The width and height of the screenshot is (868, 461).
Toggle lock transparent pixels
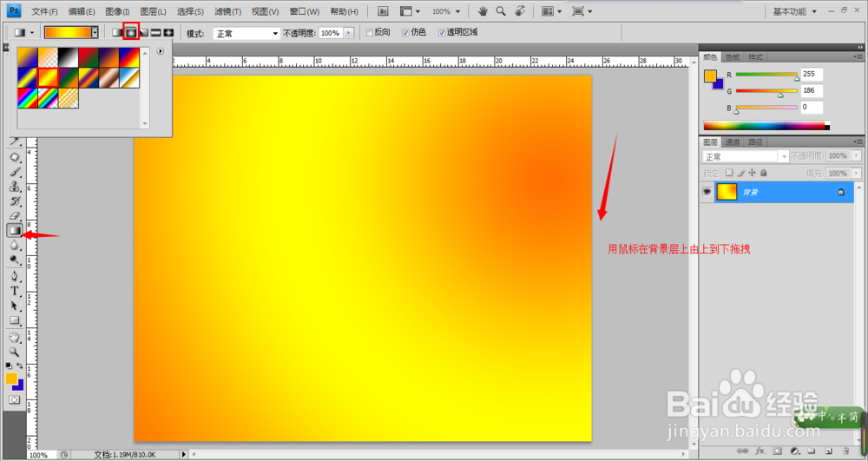coord(729,174)
